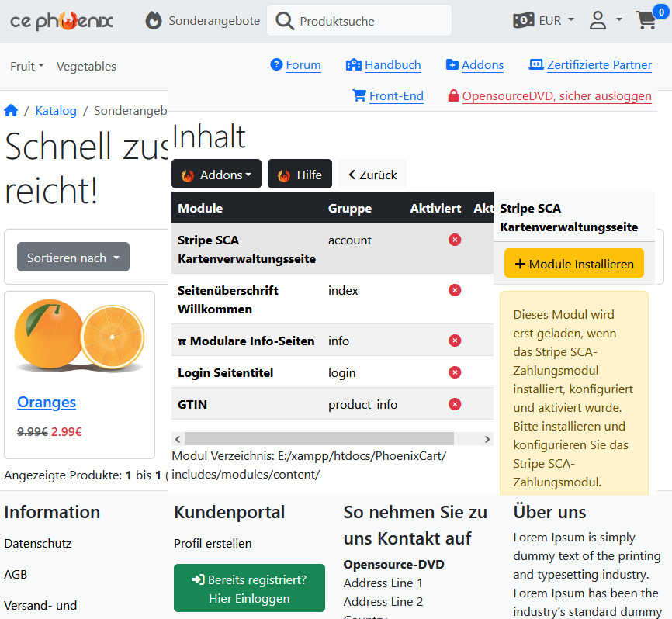Click the Module Installieren button
This screenshot has height=619, width=672.
click(x=573, y=264)
